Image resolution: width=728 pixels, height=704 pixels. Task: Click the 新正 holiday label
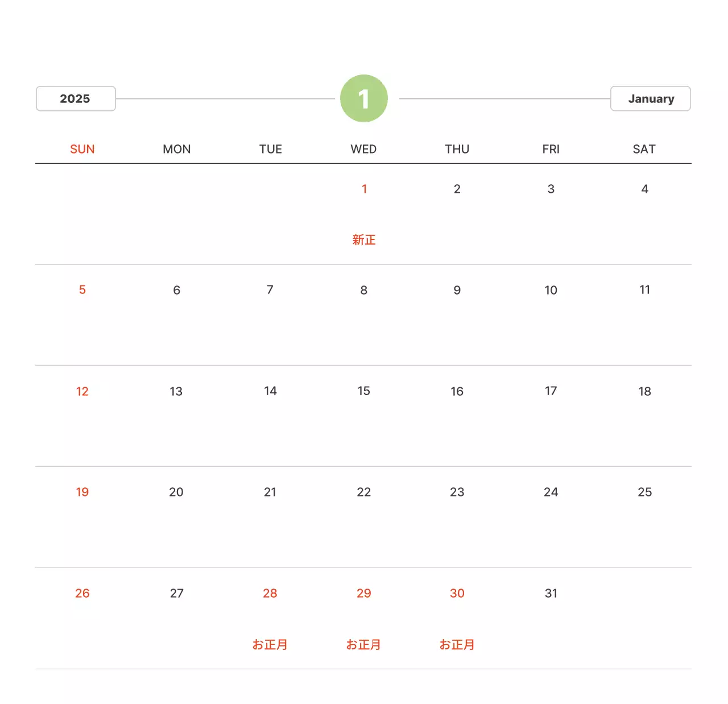(x=364, y=240)
